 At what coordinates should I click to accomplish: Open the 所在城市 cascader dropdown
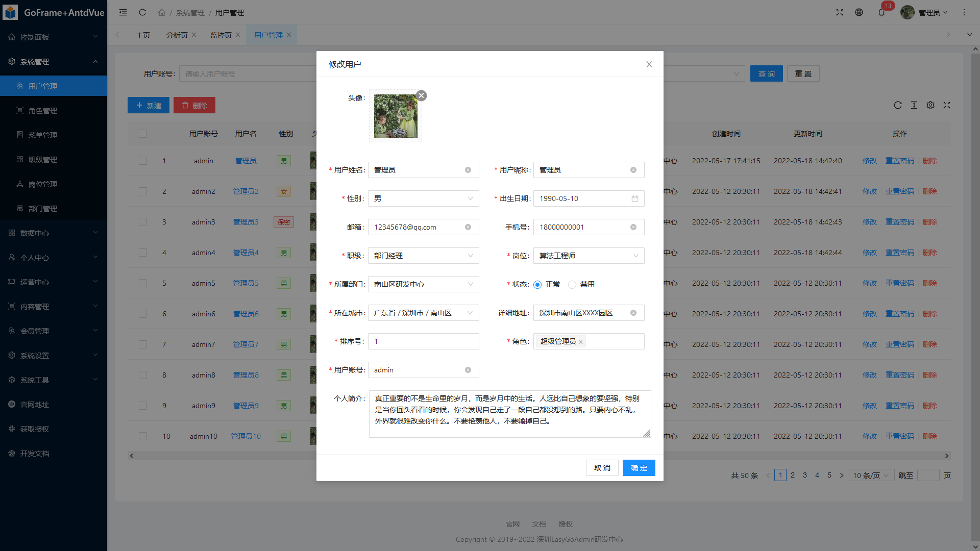[423, 313]
